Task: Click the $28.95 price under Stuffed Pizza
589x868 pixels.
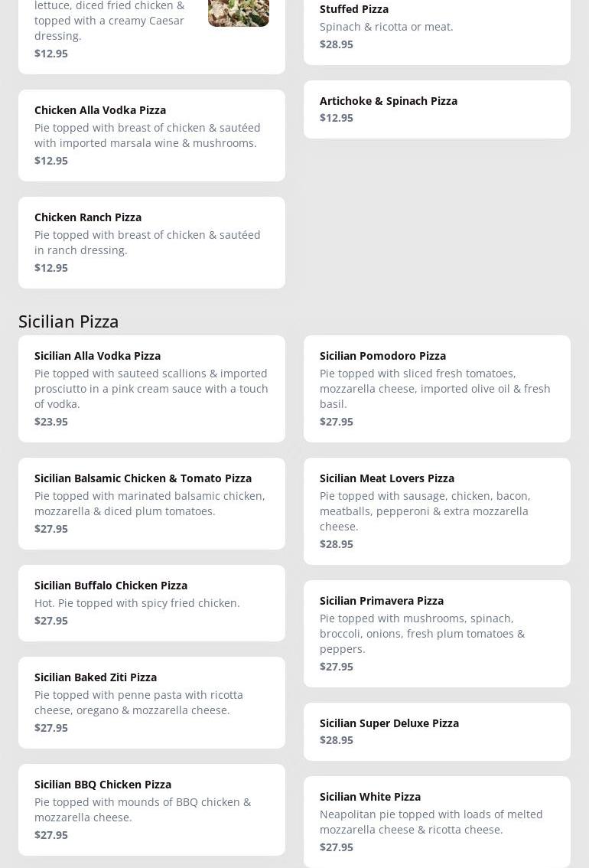Action: point(337,44)
